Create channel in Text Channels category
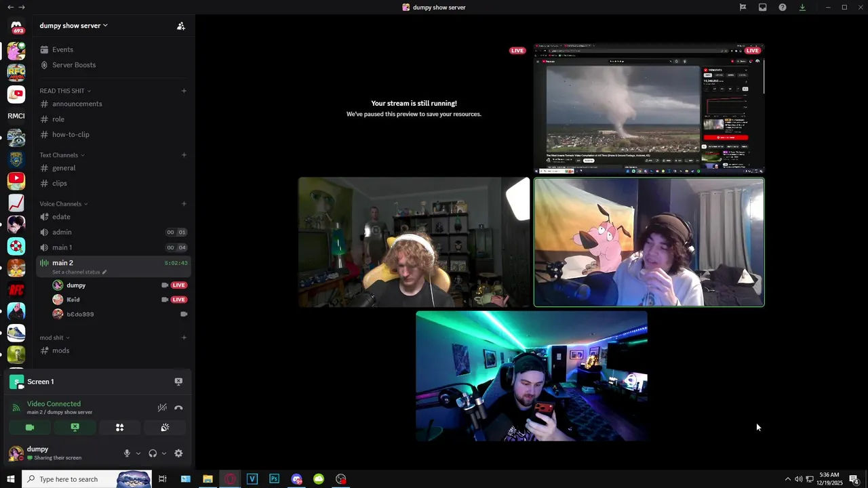 (184, 155)
